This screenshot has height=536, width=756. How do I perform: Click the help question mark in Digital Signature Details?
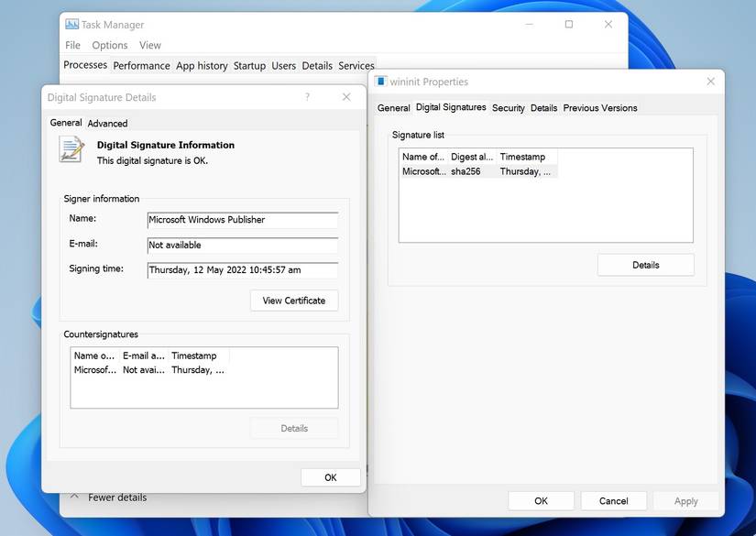pyautogui.click(x=306, y=96)
